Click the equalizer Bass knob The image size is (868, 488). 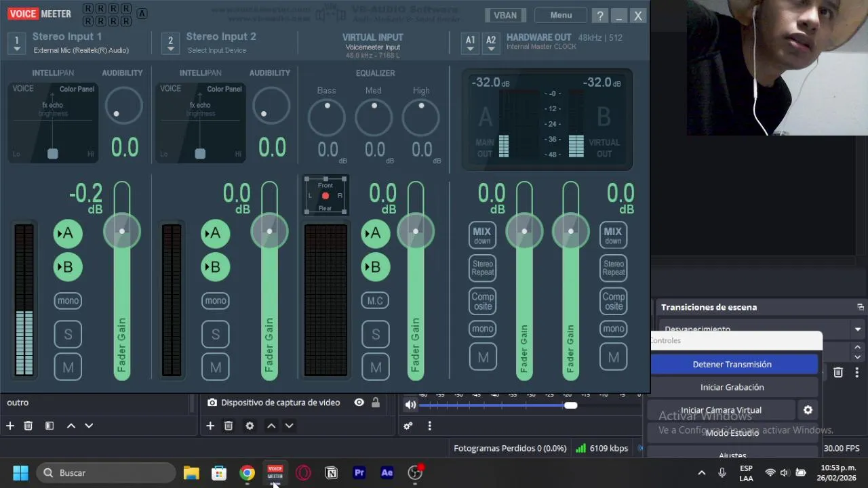pos(327,117)
